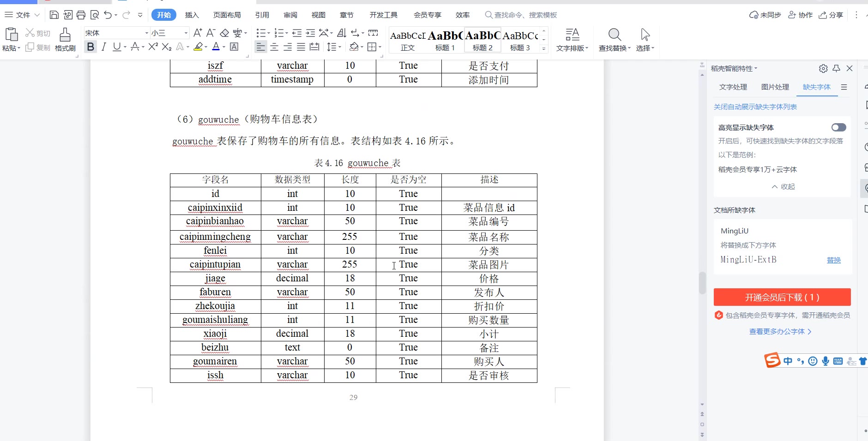868x441 pixels.
Task: Right align the paragraph
Action: pos(288,47)
